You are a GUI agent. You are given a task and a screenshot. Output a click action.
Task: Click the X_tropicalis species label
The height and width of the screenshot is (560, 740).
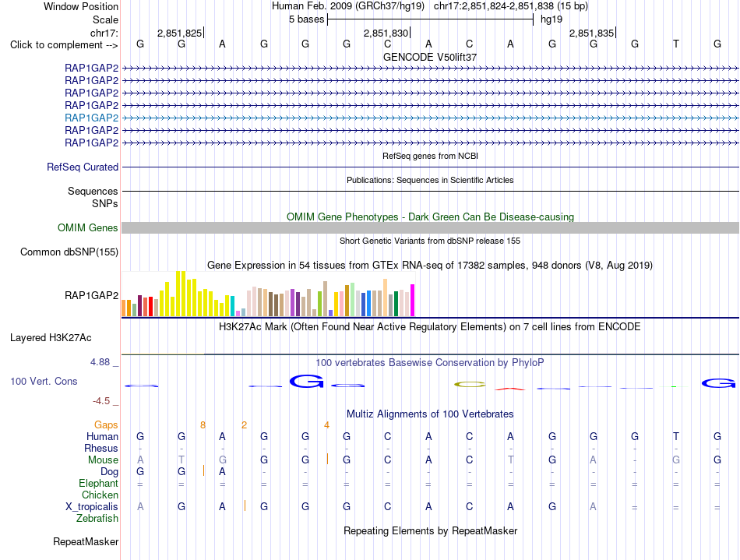pyautogui.click(x=92, y=507)
